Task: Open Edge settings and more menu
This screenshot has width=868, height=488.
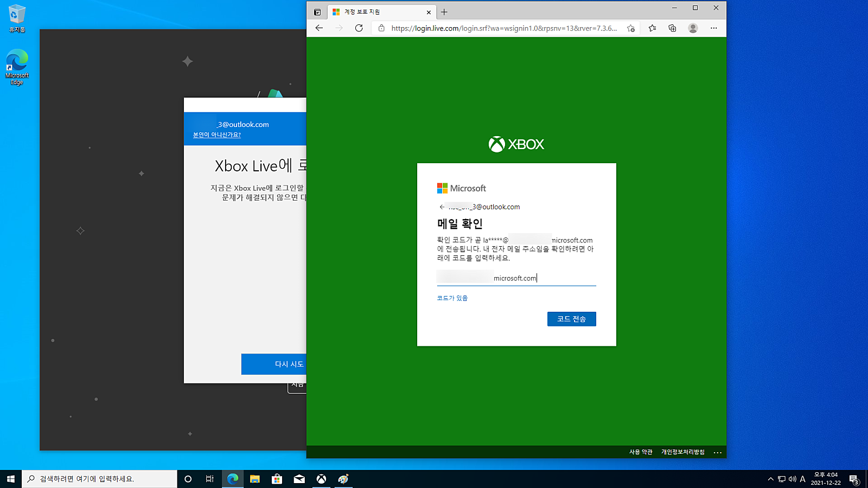Action: pyautogui.click(x=713, y=28)
